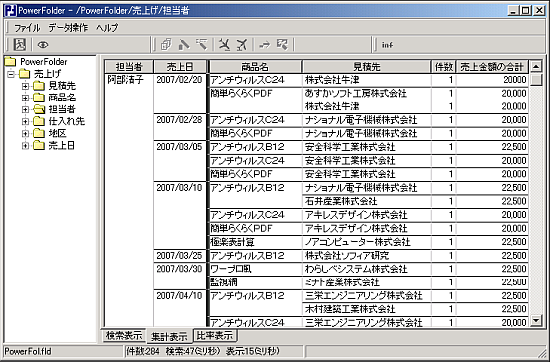Expand the 見積先 folder node
Image resolution: width=550 pixels, height=362 pixels.
click(x=25, y=86)
